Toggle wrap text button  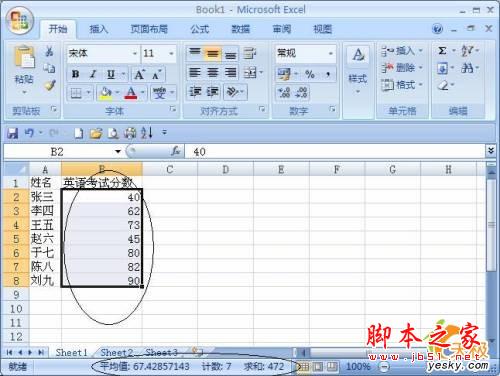(250, 53)
